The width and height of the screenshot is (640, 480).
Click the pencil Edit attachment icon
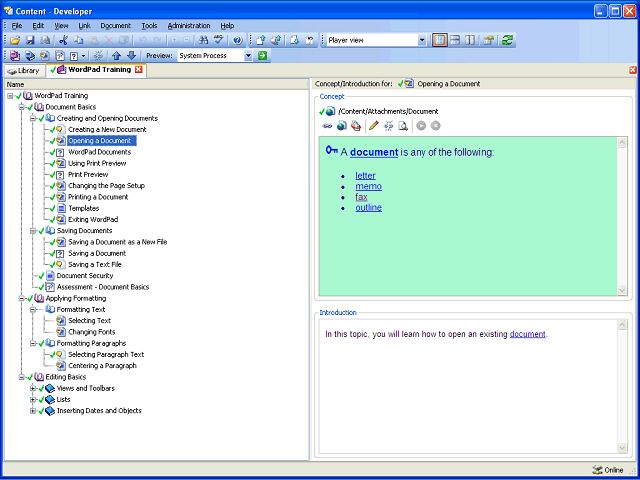(x=373, y=126)
